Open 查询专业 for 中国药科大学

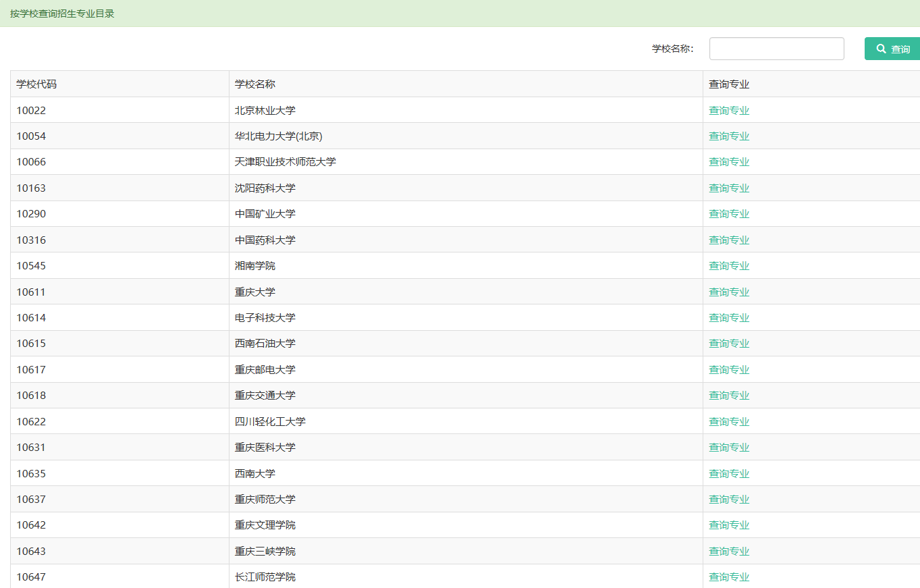pos(729,240)
